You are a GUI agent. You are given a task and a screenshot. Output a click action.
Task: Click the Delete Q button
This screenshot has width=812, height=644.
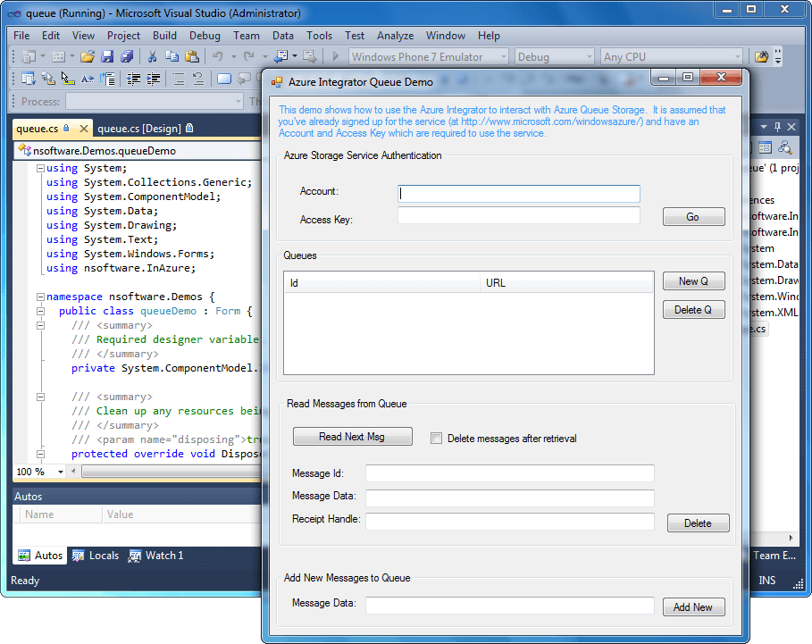pos(693,310)
